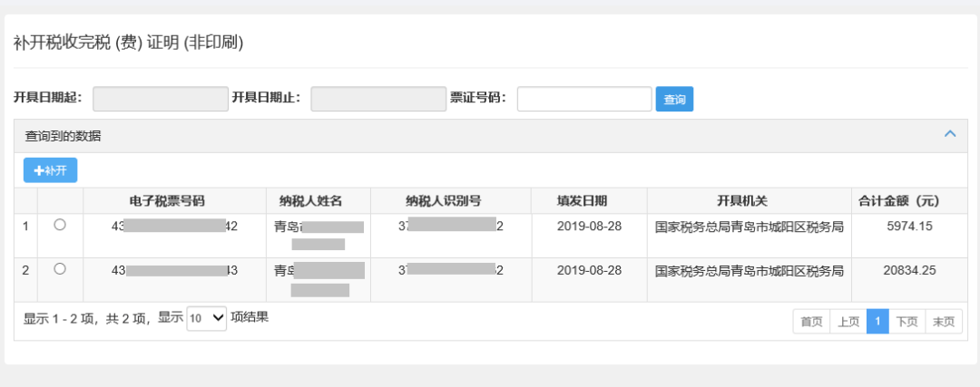Click the 查询 search button
Image resolution: width=980 pixels, height=387 pixels.
click(674, 100)
